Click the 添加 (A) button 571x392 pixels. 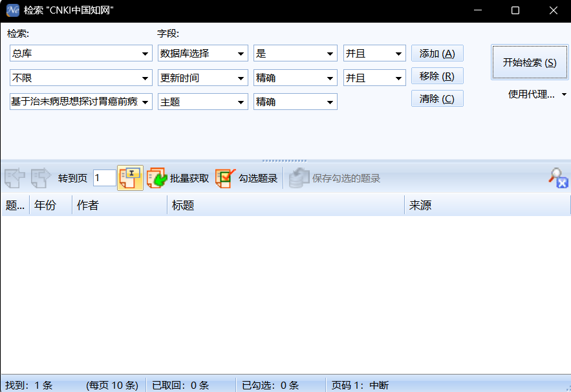point(437,54)
